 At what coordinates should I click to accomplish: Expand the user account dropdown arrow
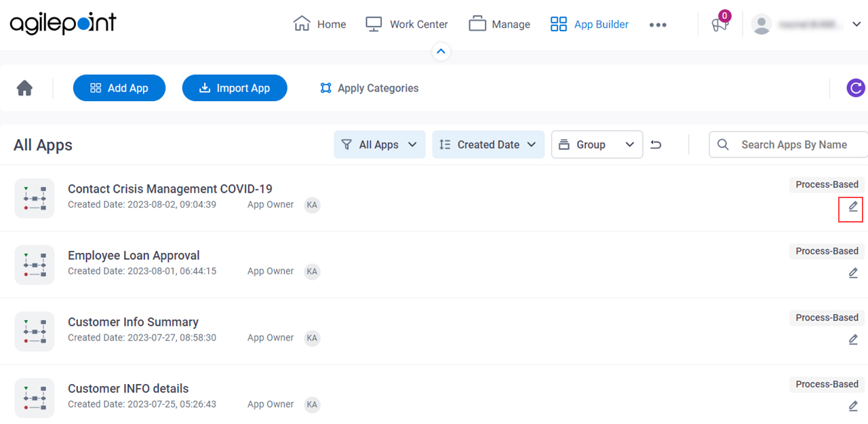[856, 24]
